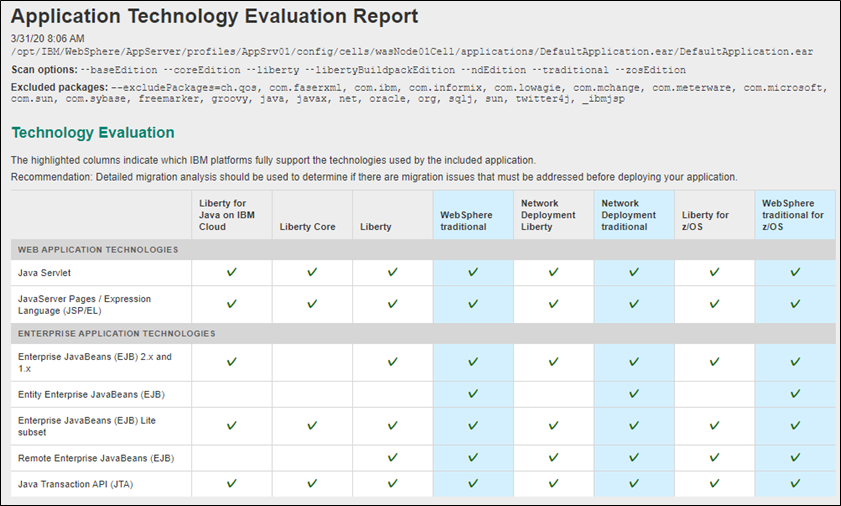Screen dimensions: 841x506
Task: Click the Excluded packages label
Action: click(59, 87)
